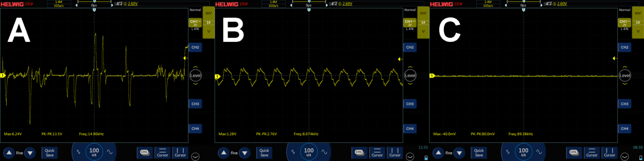
Task: Tap the Fine up arrow in panel B
Action: tap(224, 153)
